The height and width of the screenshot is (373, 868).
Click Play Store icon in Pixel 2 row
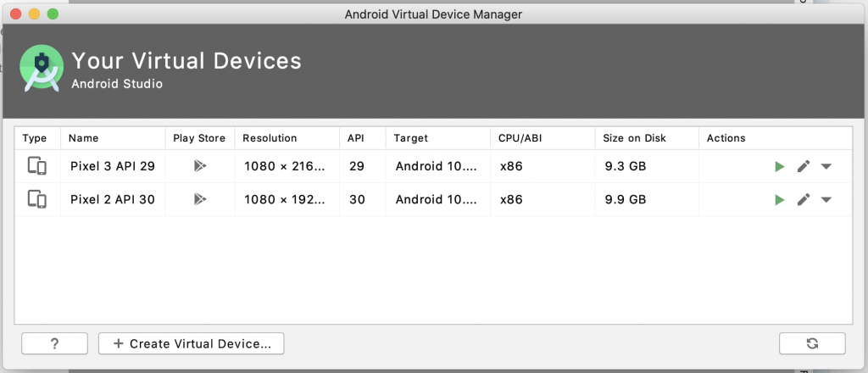(200, 199)
